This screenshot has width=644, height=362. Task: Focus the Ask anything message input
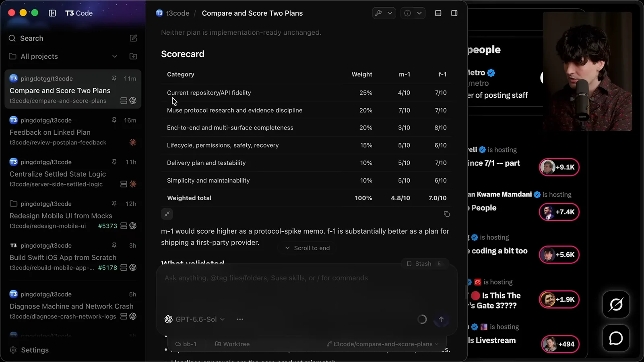click(x=307, y=278)
